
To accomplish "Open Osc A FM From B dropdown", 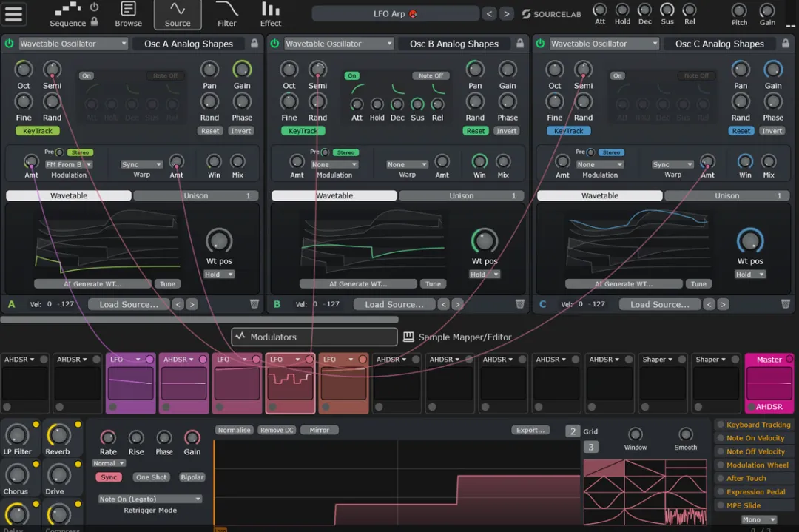I will (x=69, y=164).
